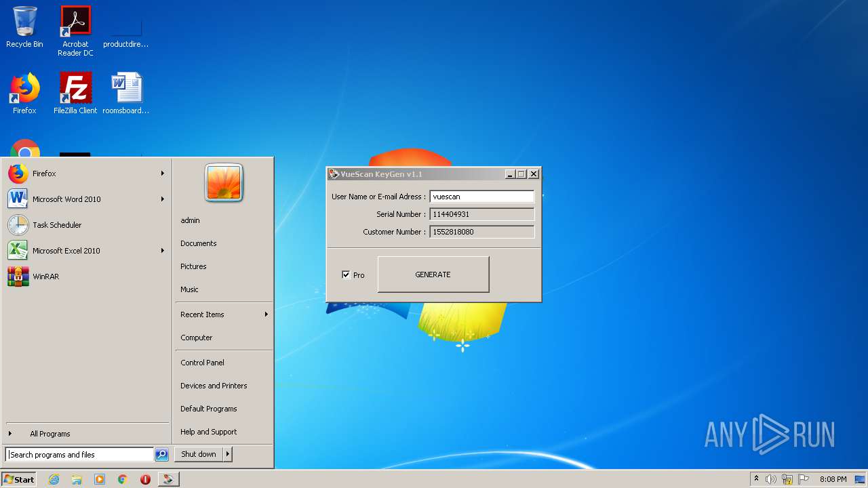
Task: Open Devices and Printers
Action: point(214,386)
